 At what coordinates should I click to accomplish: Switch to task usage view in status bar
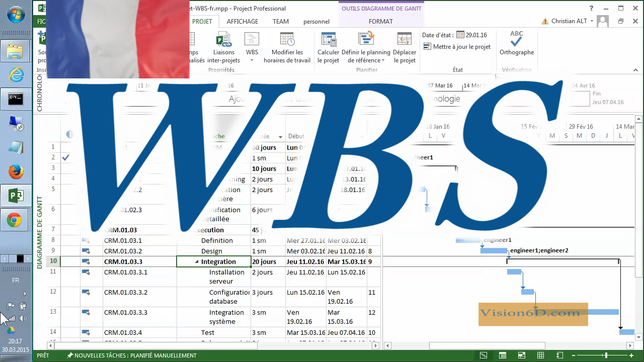pyautogui.click(x=503, y=355)
